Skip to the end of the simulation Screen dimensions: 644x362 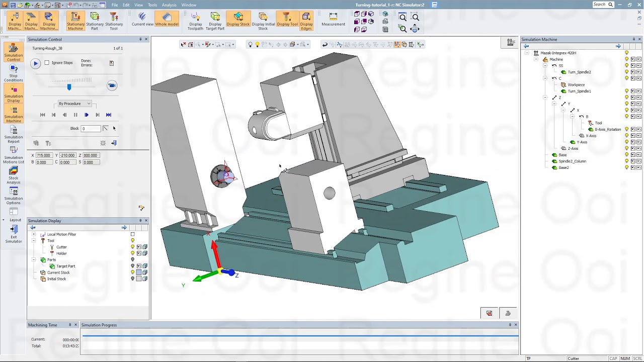(x=109, y=115)
